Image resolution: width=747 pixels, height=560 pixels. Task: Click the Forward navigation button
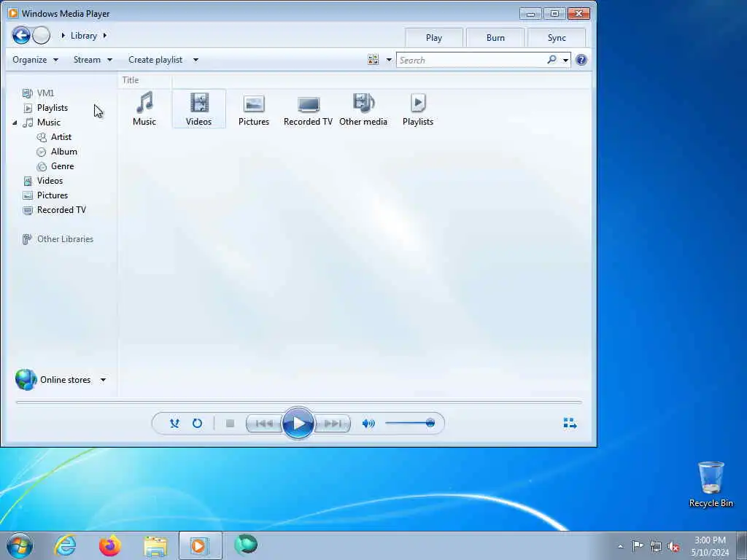[42, 35]
